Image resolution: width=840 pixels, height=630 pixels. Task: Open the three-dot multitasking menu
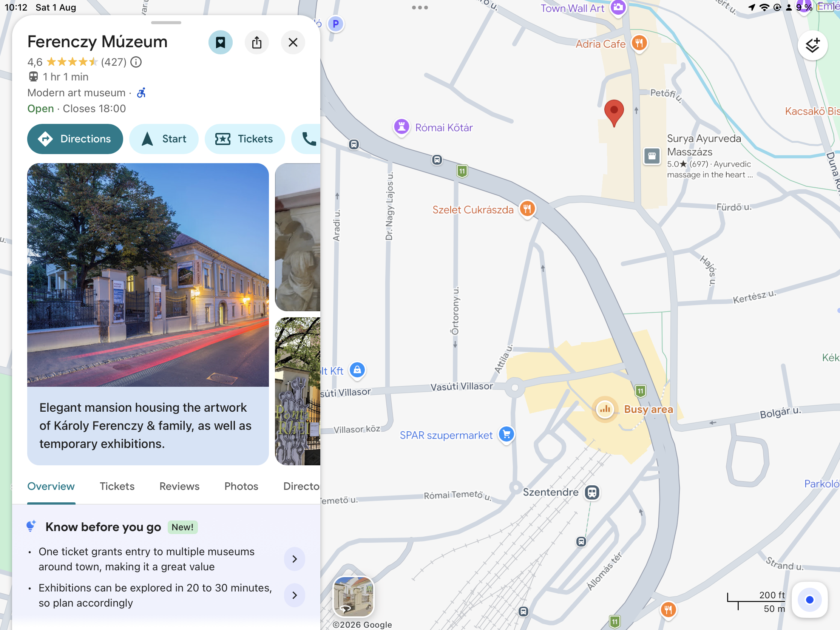(x=420, y=8)
